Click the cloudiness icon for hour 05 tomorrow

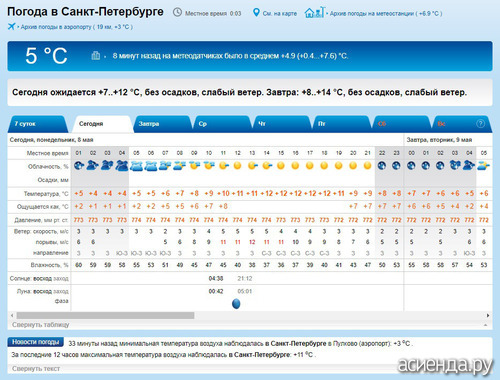tap(484, 166)
